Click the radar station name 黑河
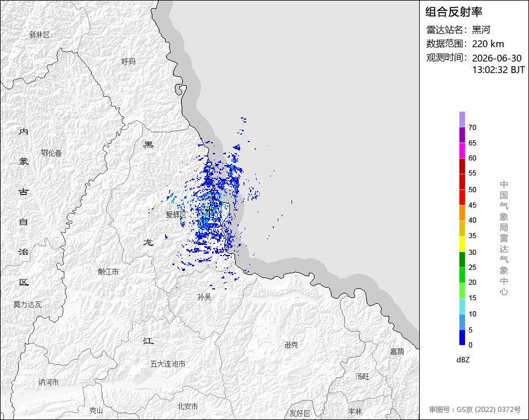 [481, 30]
